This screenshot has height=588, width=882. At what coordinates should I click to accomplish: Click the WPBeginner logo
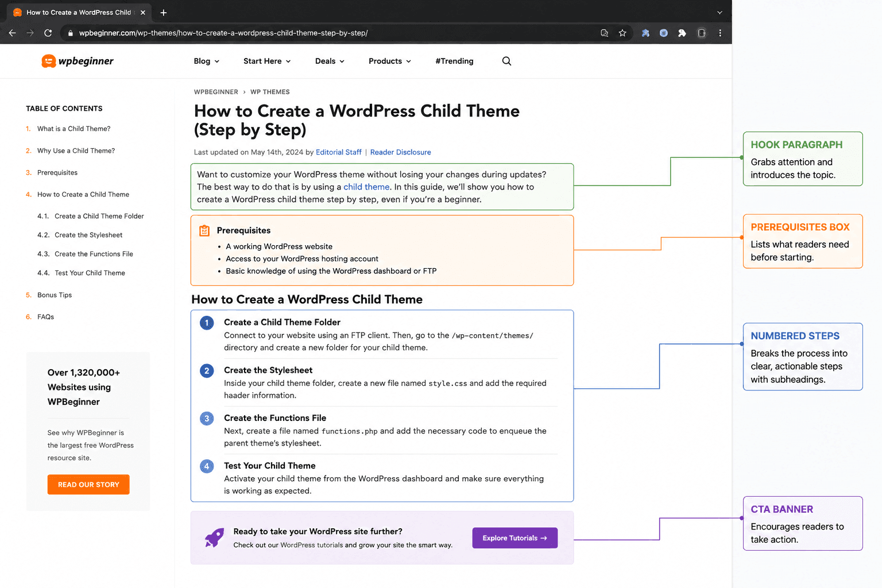pyautogui.click(x=78, y=61)
